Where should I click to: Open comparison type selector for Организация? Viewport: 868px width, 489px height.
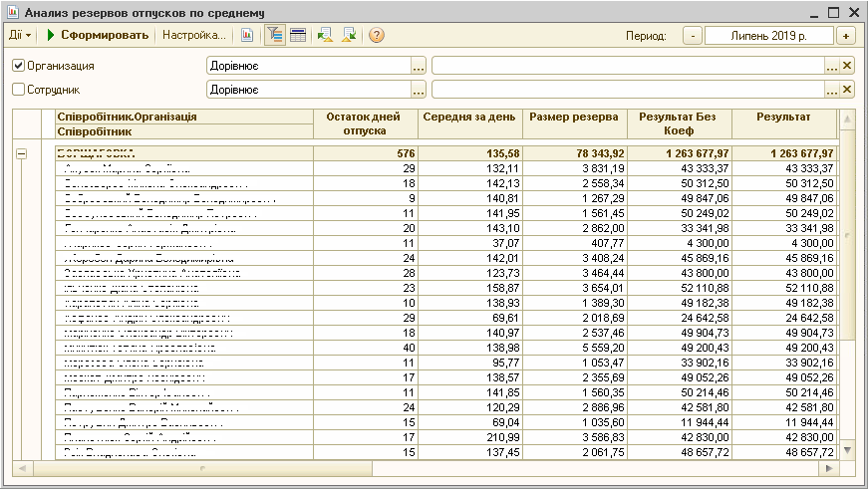(x=419, y=66)
